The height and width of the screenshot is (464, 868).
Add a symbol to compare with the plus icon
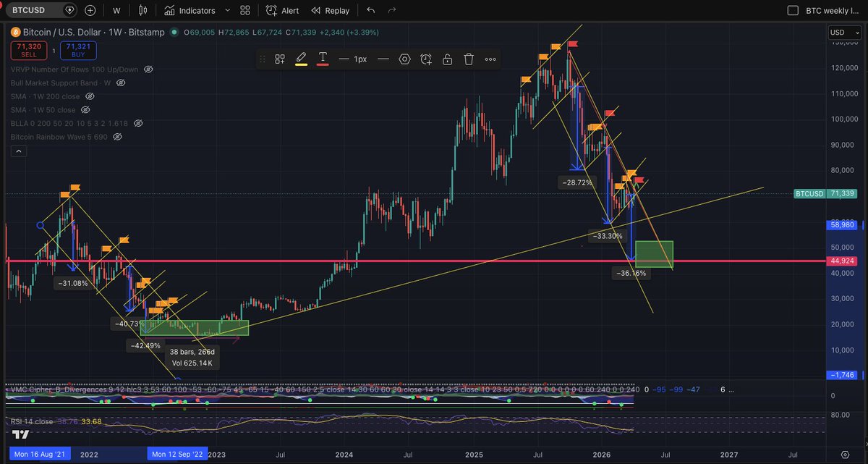pos(90,11)
